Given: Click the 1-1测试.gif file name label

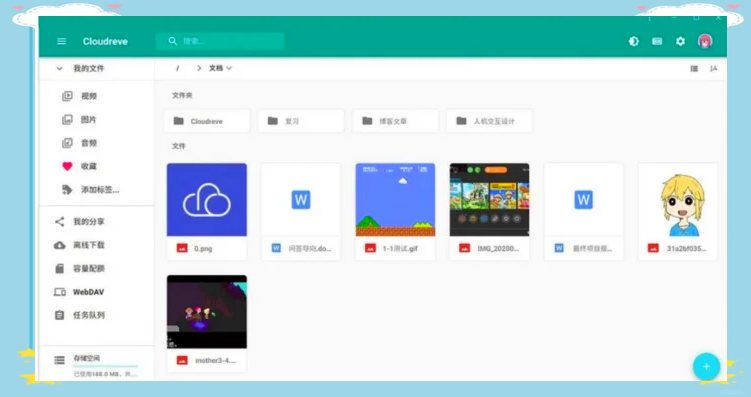Looking at the screenshot, I should pyautogui.click(x=400, y=249).
